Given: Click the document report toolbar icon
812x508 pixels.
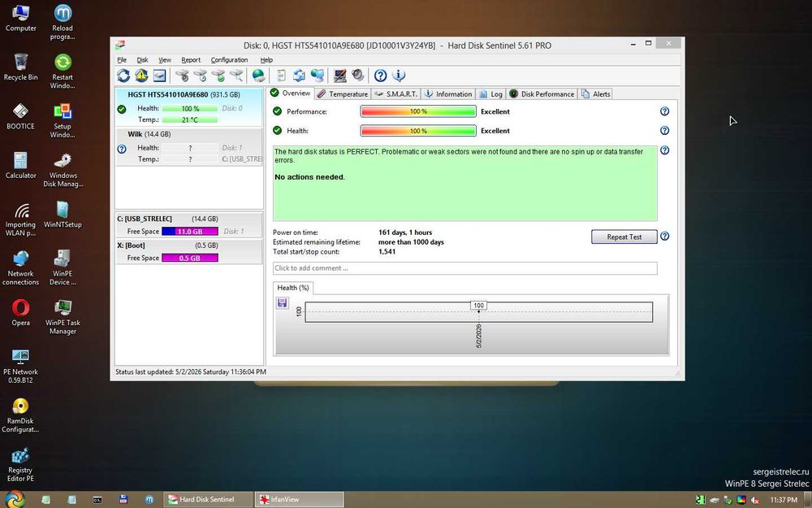Looking at the screenshot, I should 281,76.
